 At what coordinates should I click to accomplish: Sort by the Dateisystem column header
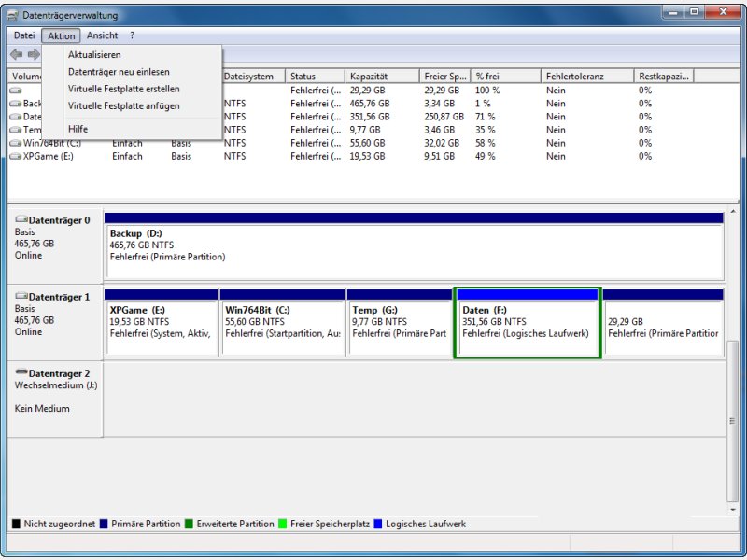(x=253, y=77)
